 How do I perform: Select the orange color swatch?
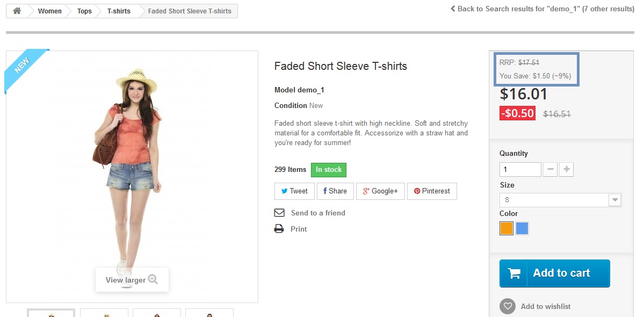[x=506, y=228]
